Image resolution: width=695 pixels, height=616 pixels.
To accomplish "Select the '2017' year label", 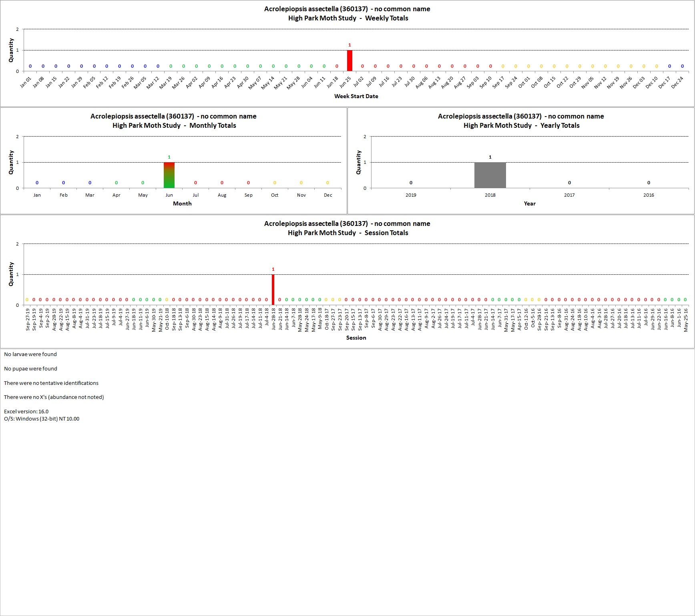I will 569,195.
